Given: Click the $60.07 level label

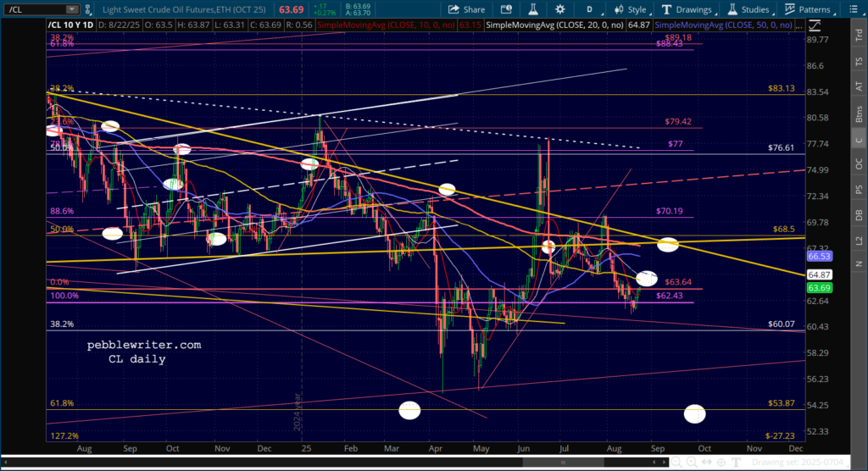Looking at the screenshot, I should point(781,324).
